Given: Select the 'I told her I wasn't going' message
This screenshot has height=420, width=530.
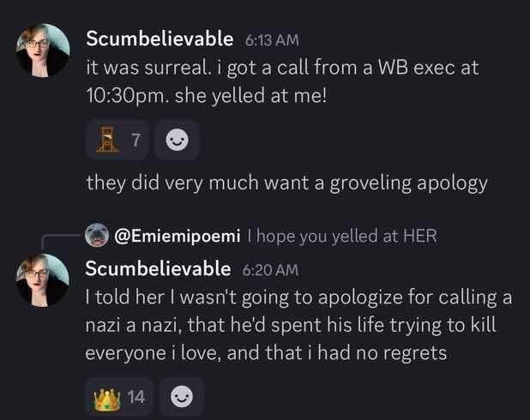Looking at the screenshot, I should tap(298, 325).
